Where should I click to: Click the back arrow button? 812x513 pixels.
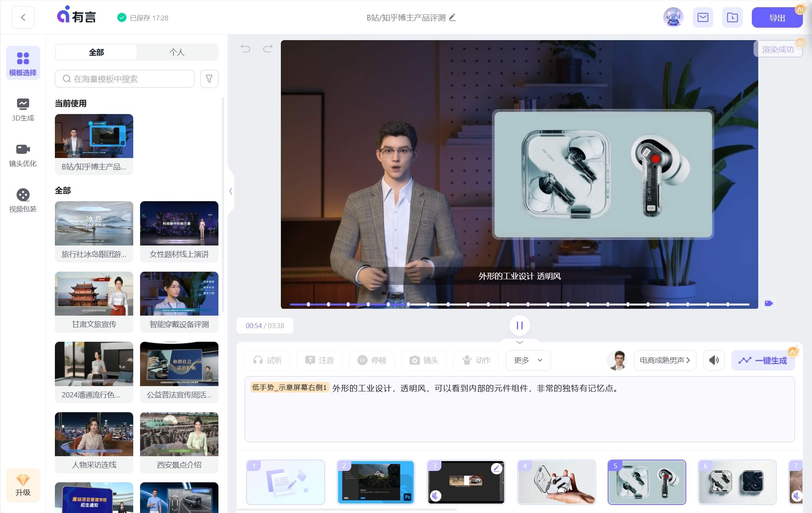(x=23, y=17)
